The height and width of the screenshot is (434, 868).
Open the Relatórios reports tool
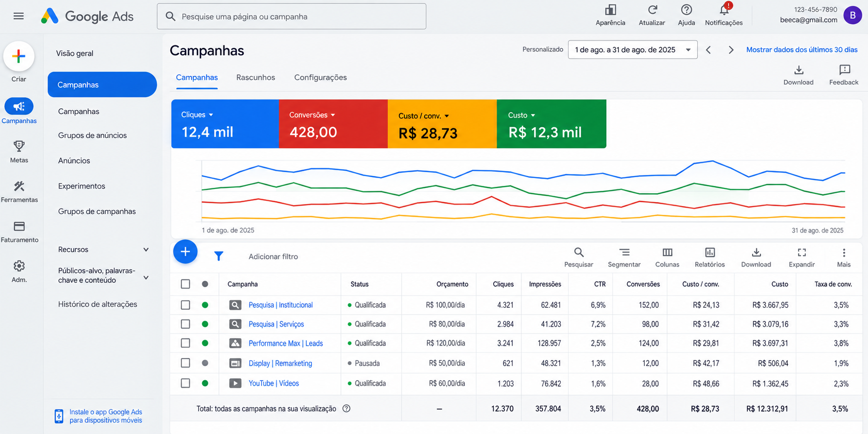pos(710,252)
